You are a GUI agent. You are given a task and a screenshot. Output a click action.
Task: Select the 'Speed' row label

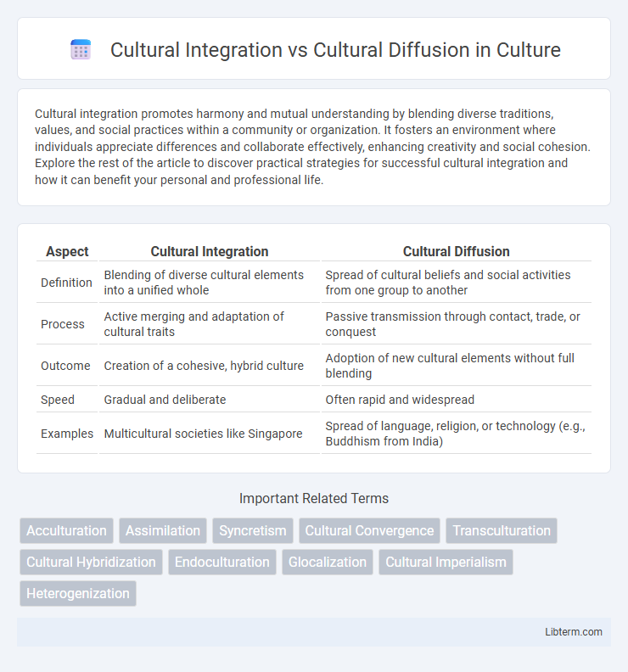tap(58, 400)
